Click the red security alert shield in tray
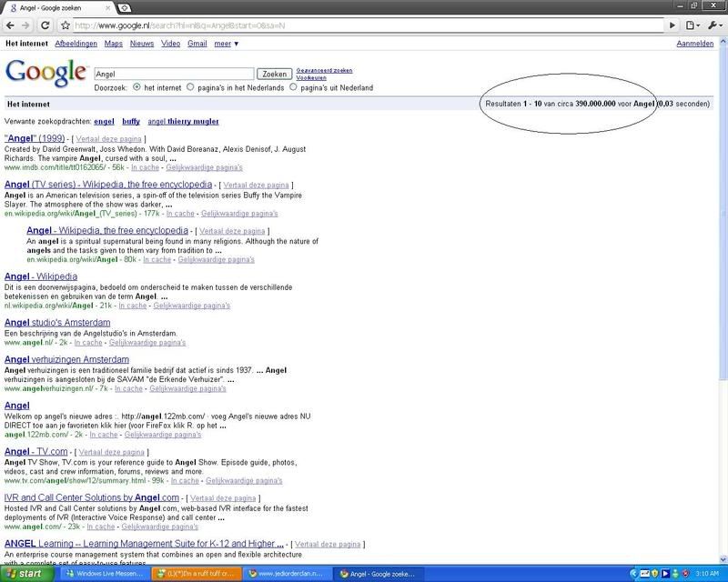This screenshot has width=728, height=582. pos(685,574)
